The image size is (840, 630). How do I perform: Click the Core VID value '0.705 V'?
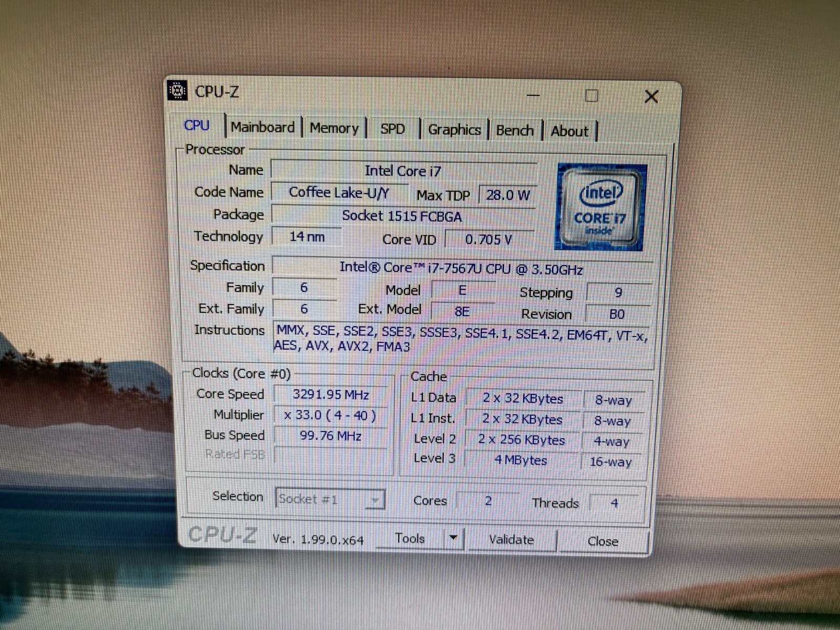pos(489,239)
